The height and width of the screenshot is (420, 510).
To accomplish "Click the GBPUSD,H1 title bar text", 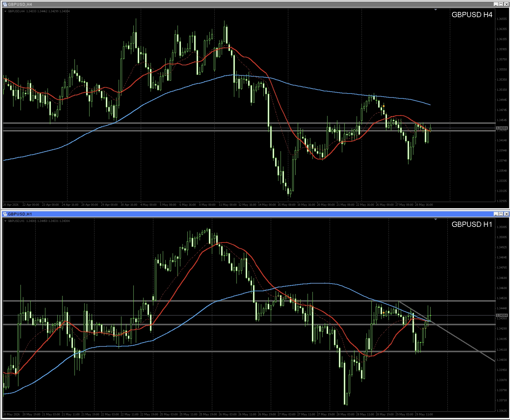I will [x=20, y=214].
